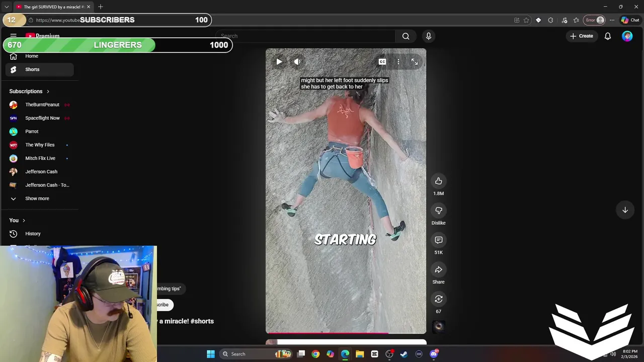Start voice search with the microphone
This screenshot has height=362, width=644.
(x=429, y=36)
